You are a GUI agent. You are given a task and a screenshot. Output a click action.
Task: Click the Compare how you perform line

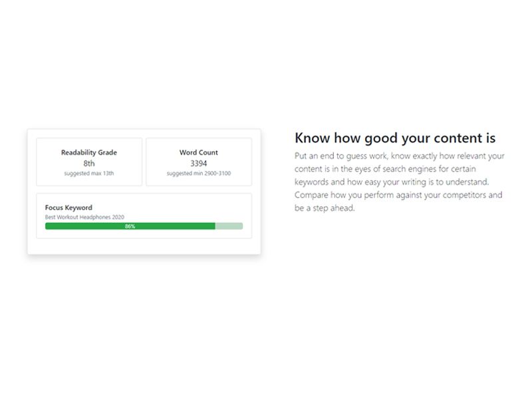(x=398, y=195)
